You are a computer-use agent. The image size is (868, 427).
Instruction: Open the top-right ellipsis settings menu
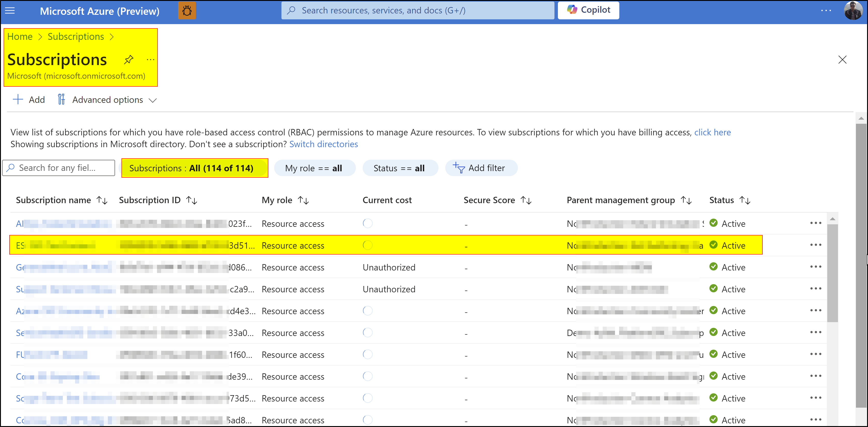pos(826,11)
